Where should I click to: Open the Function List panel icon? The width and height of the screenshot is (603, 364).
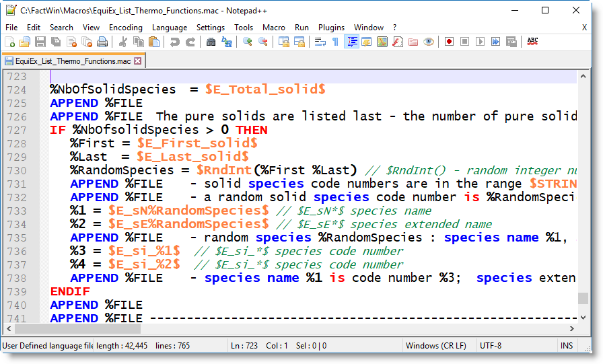coord(398,42)
